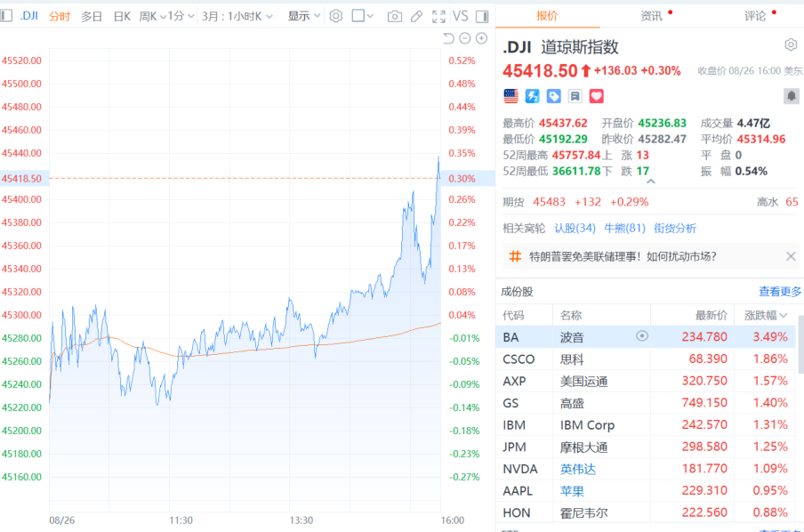
Task: Open the 1分 interval dropdown
Action: pos(181,16)
